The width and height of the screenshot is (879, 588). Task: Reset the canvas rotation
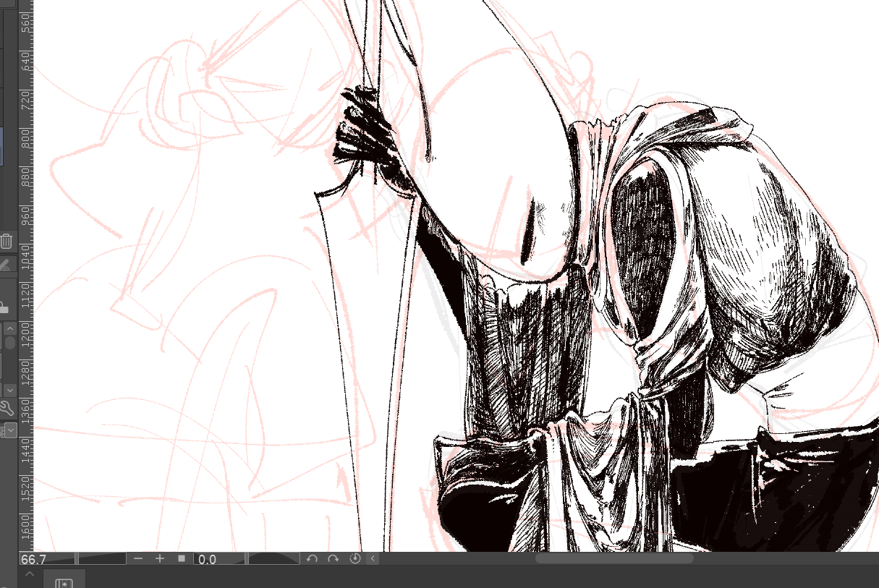point(354,559)
